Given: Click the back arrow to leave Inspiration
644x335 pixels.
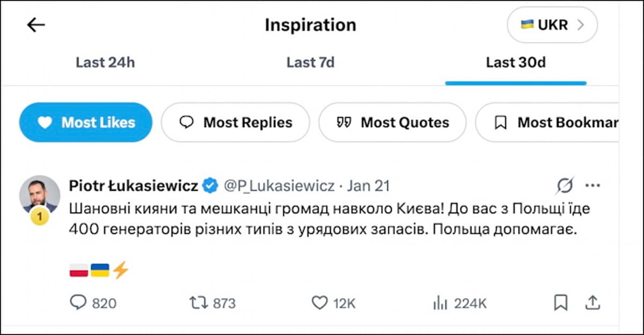Looking at the screenshot, I should click(35, 25).
